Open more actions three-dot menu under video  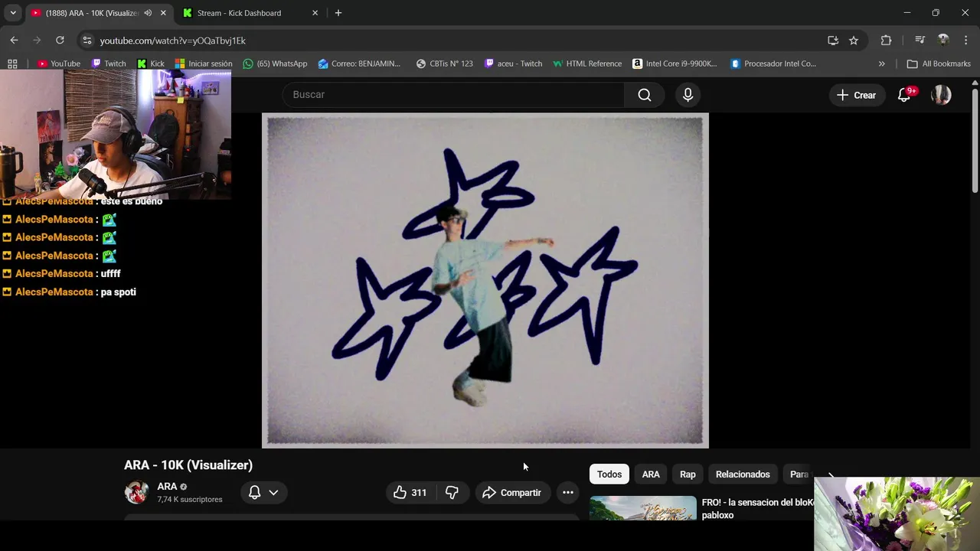coord(567,492)
